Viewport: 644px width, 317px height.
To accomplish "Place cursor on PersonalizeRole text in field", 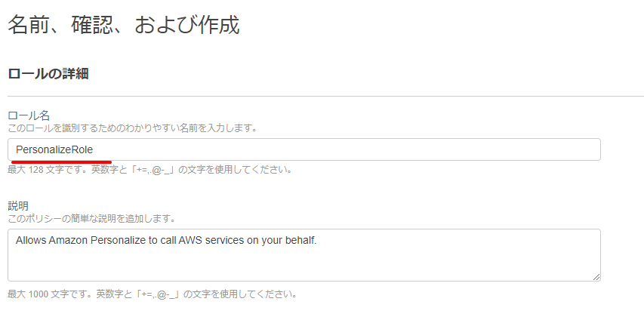I will coord(54,150).
